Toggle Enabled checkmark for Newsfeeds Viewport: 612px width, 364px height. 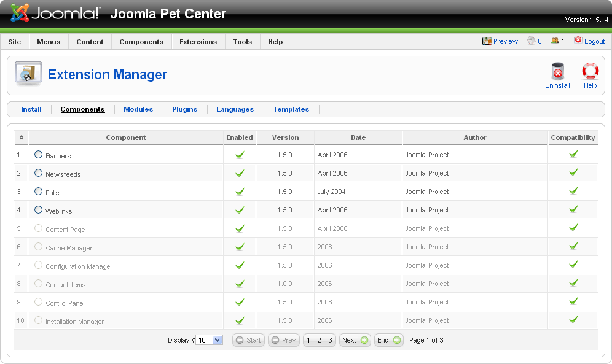[240, 173]
